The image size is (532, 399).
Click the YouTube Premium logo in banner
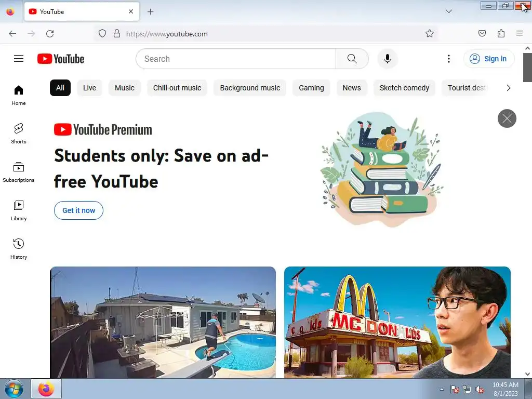pos(103,129)
